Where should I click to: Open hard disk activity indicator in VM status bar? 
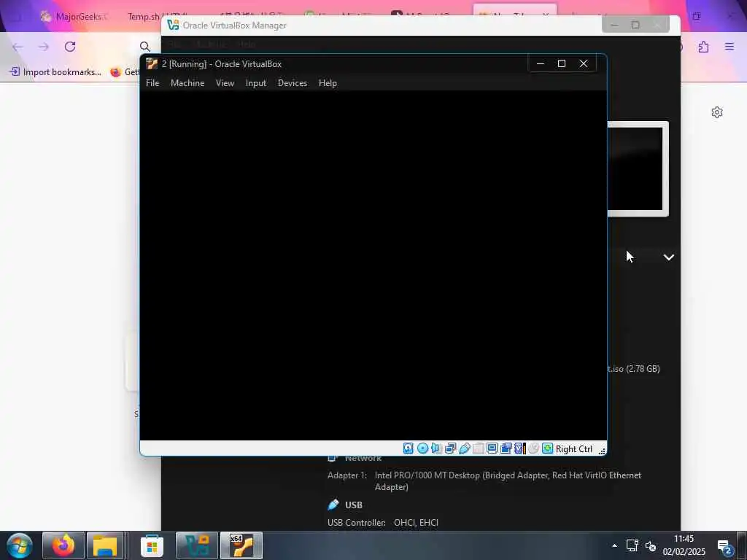(409, 448)
